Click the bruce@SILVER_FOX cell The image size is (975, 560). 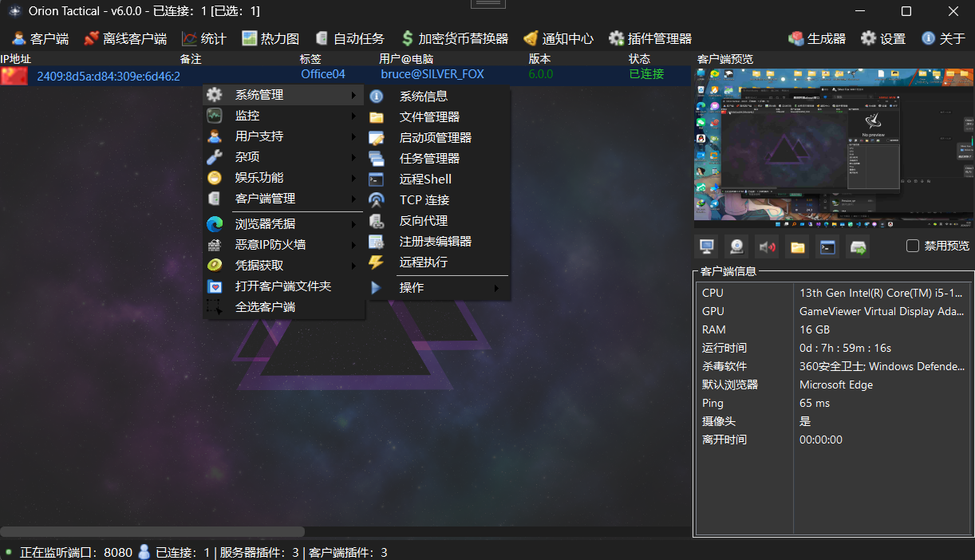(x=432, y=74)
